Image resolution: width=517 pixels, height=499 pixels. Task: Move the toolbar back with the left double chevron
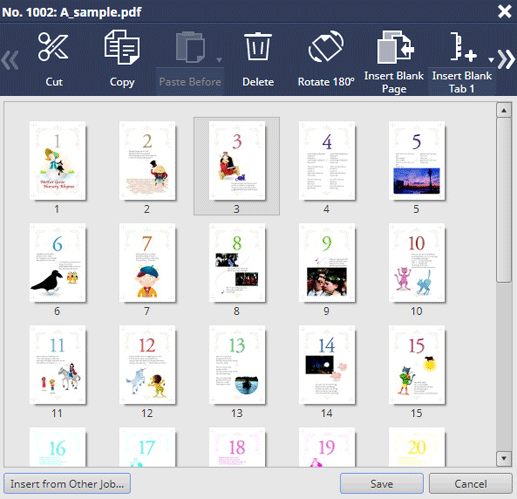(10, 60)
